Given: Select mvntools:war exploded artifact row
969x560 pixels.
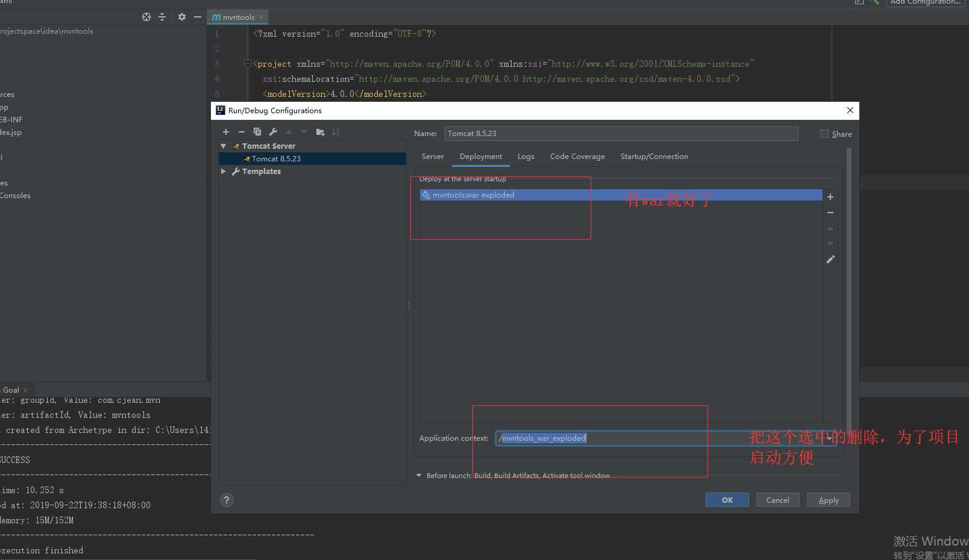Looking at the screenshot, I should pos(621,195).
